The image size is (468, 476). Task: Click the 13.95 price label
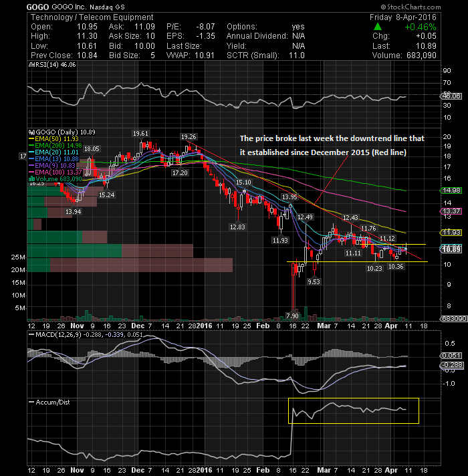click(x=289, y=197)
